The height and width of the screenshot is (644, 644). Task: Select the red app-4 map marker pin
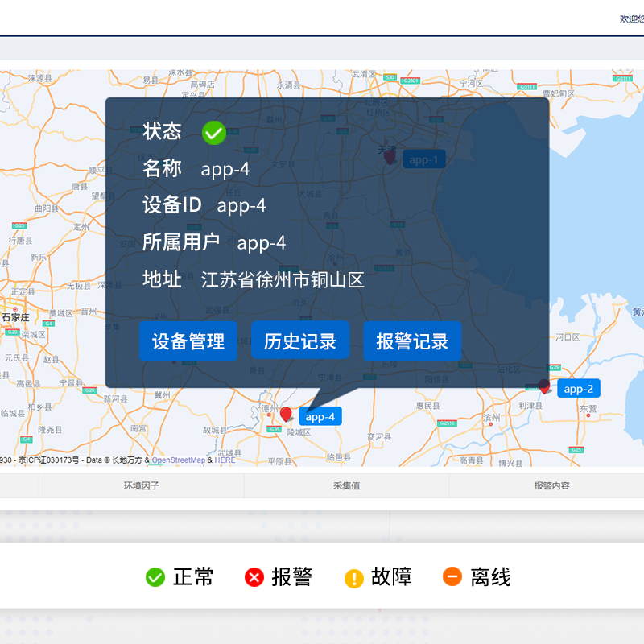tap(286, 415)
